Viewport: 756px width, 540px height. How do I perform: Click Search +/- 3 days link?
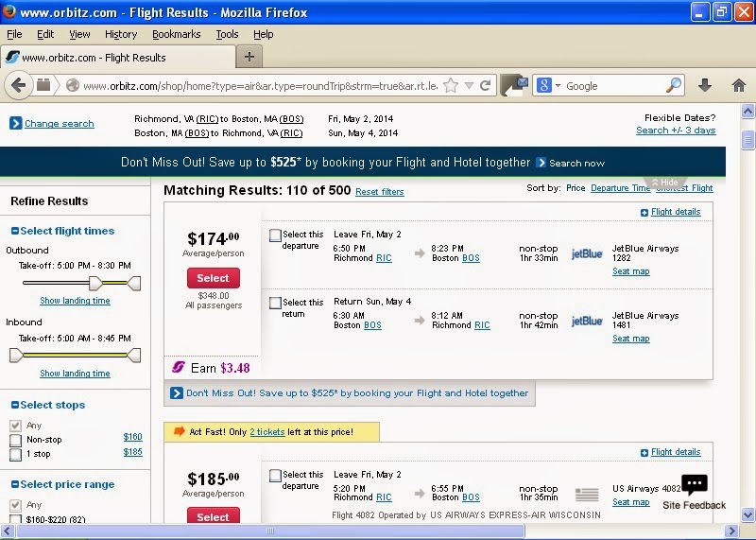(x=676, y=131)
